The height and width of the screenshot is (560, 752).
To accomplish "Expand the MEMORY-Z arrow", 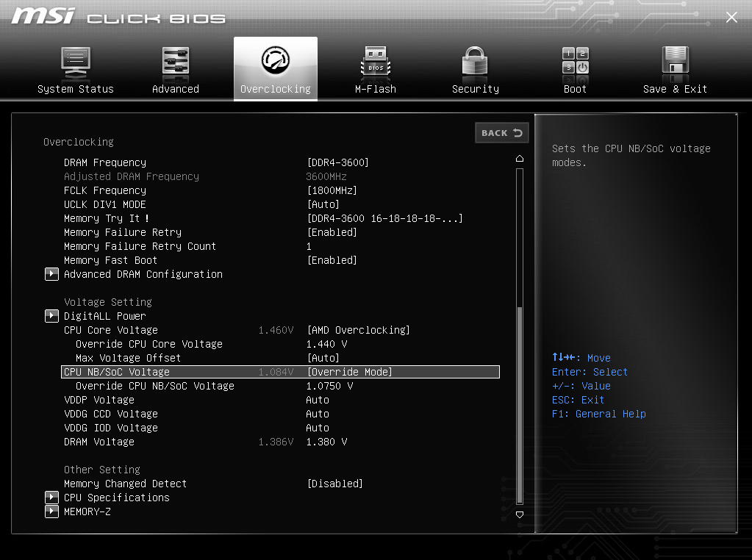I will [x=51, y=511].
